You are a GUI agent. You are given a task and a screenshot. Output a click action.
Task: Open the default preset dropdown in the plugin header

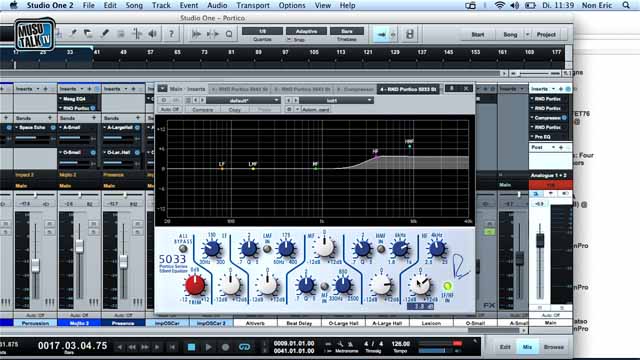point(243,100)
